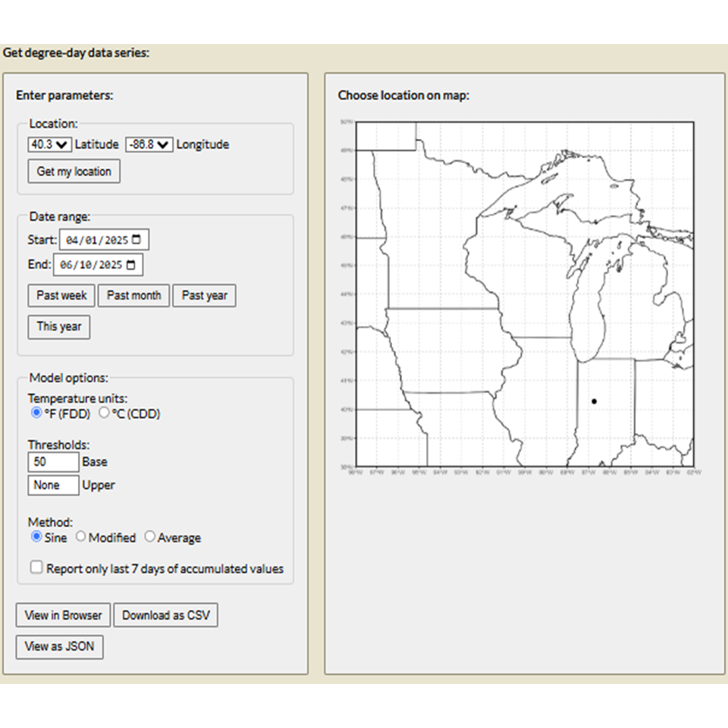The image size is (728, 728).
Task: Choose the Sine method
Action: (x=36, y=537)
